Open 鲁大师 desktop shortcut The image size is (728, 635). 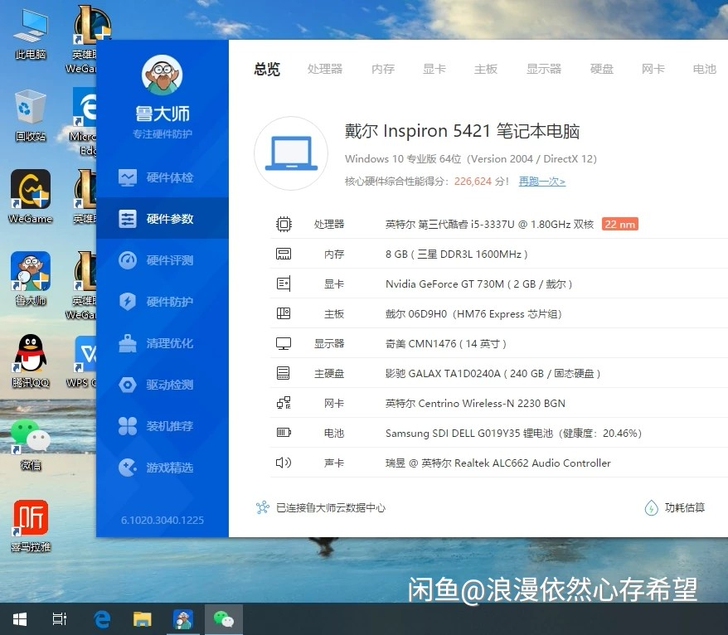tap(30, 279)
